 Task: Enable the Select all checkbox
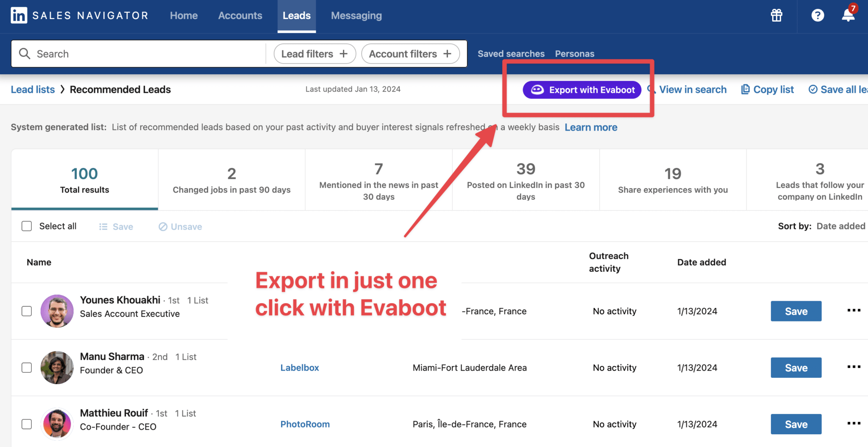pyautogui.click(x=26, y=226)
